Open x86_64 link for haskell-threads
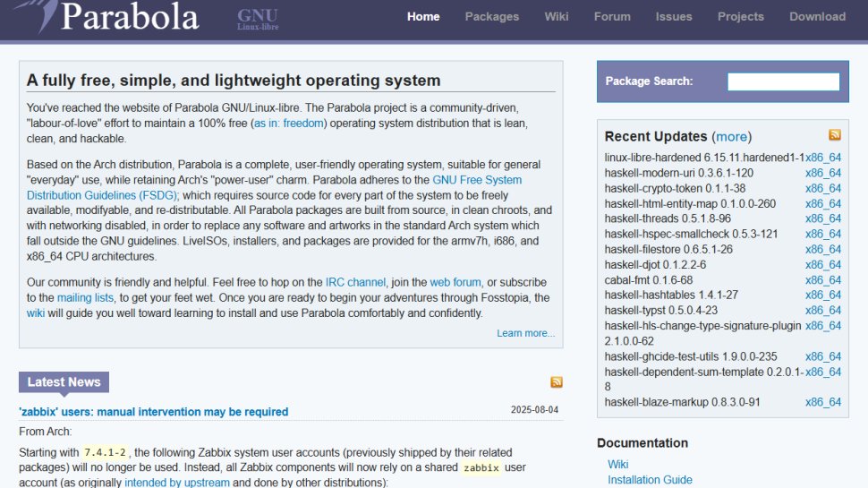Viewport: 868px width, 488px height. tap(823, 218)
